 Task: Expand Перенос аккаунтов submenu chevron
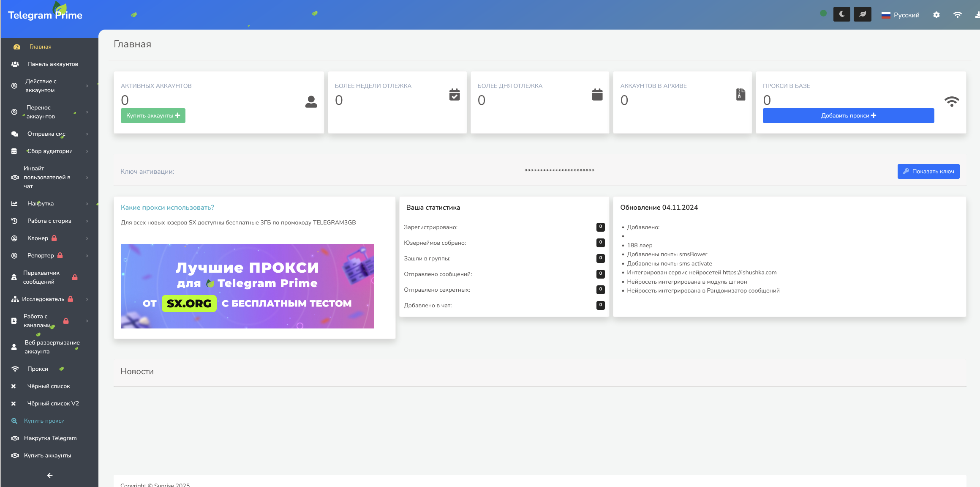coord(87,112)
